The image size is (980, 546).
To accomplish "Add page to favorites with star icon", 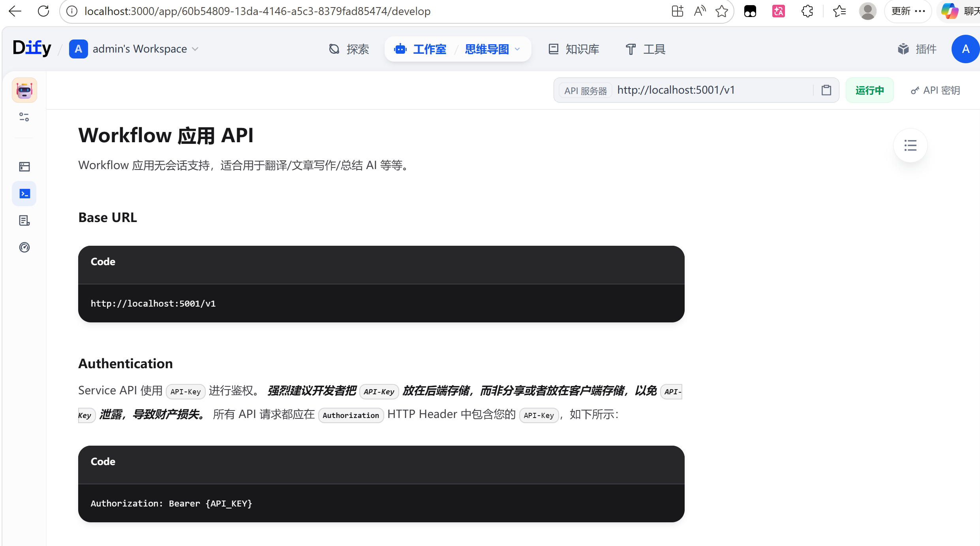I will [x=722, y=11].
